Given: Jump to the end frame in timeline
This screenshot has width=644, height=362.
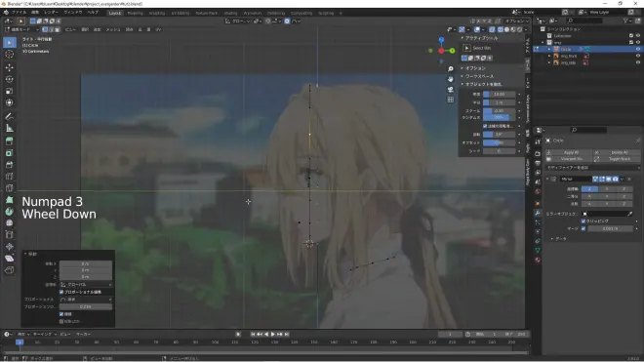Looking at the screenshot, I should [287, 334].
